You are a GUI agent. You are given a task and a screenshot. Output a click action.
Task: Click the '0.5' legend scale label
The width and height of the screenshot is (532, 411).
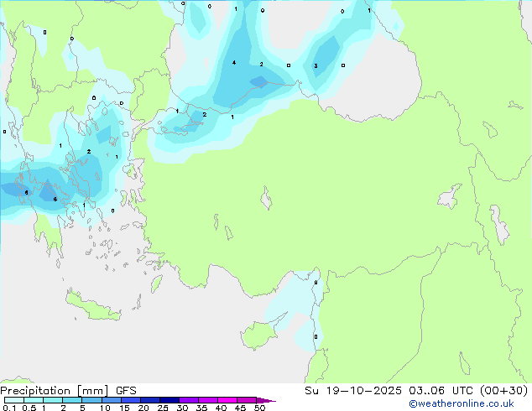click(29, 408)
